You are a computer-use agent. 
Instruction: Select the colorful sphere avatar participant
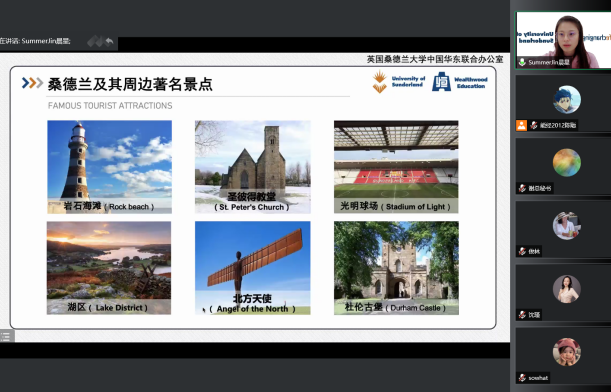[567, 162]
